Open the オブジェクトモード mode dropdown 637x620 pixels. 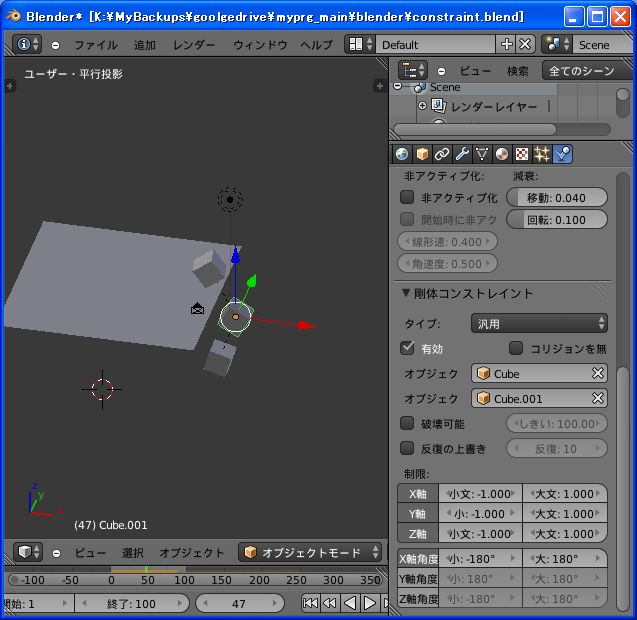[310, 552]
